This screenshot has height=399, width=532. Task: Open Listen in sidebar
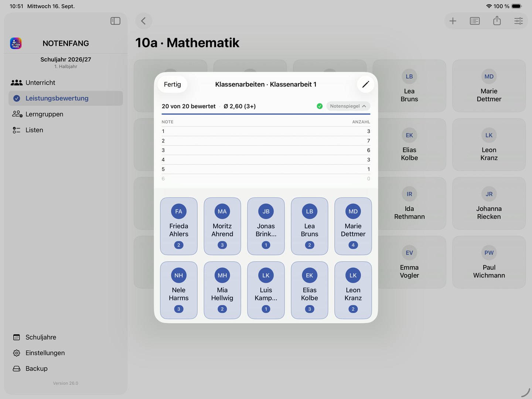[66, 130]
